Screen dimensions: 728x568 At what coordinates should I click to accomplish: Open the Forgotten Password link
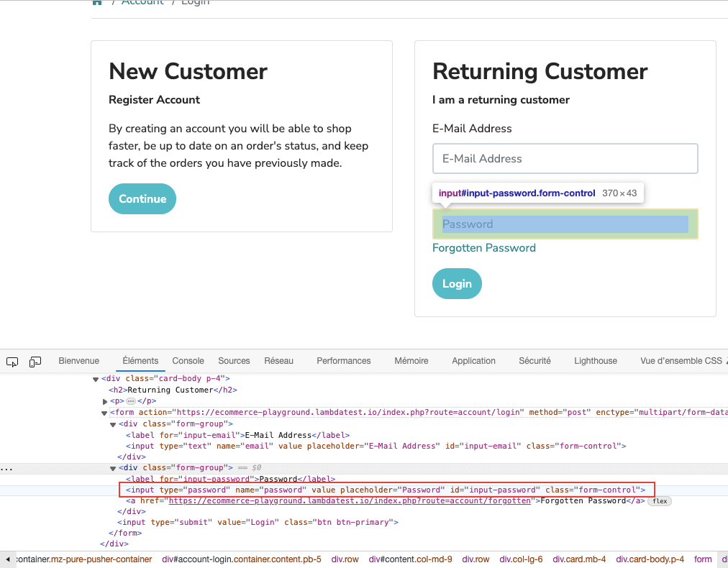coord(483,248)
